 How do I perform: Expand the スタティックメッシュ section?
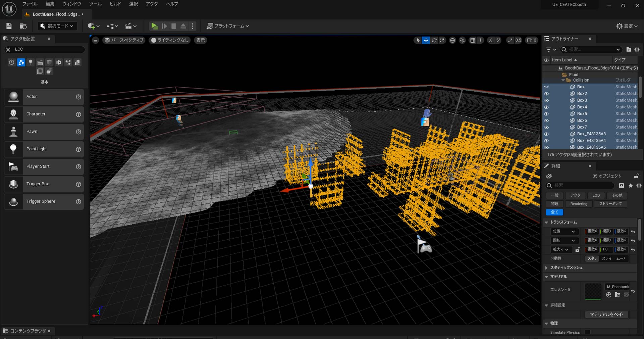[547, 268]
